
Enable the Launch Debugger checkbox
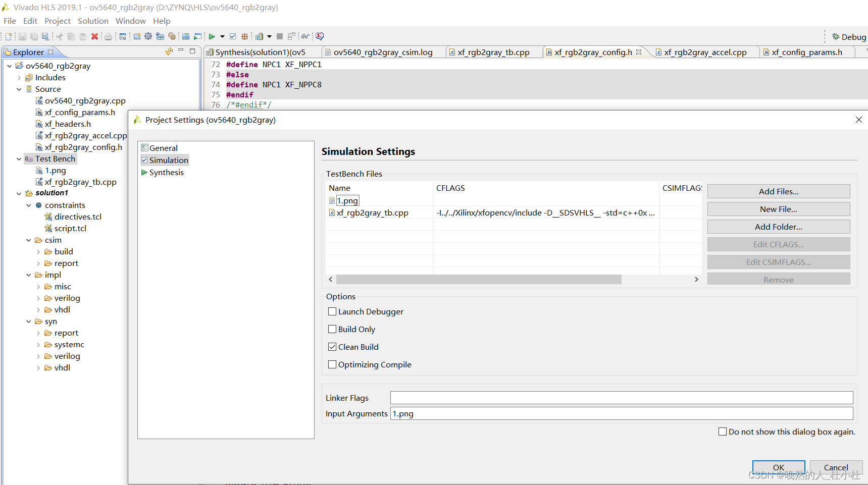click(332, 311)
